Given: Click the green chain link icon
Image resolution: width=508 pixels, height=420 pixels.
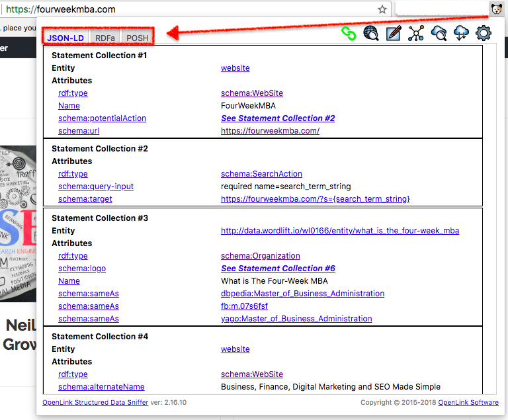Looking at the screenshot, I should (x=349, y=33).
